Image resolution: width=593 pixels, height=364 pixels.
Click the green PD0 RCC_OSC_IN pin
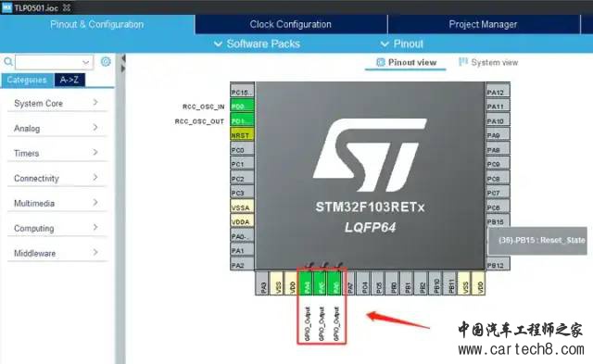[x=242, y=107]
